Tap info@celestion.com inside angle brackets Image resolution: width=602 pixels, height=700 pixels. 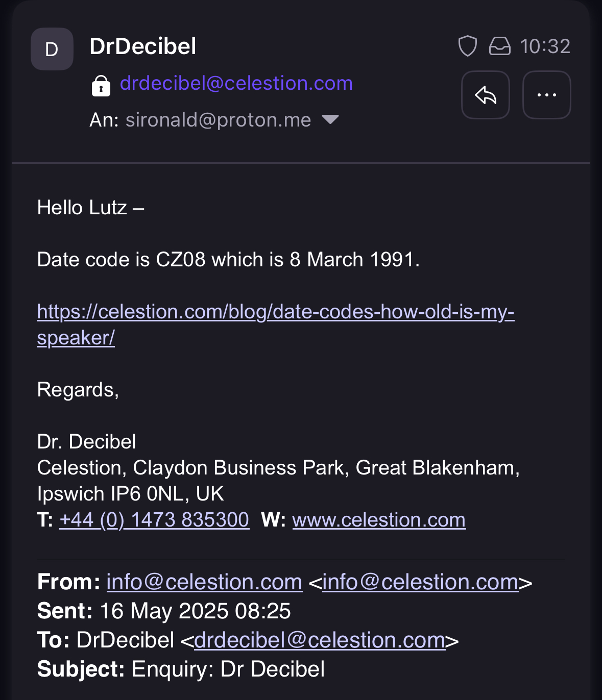point(420,582)
